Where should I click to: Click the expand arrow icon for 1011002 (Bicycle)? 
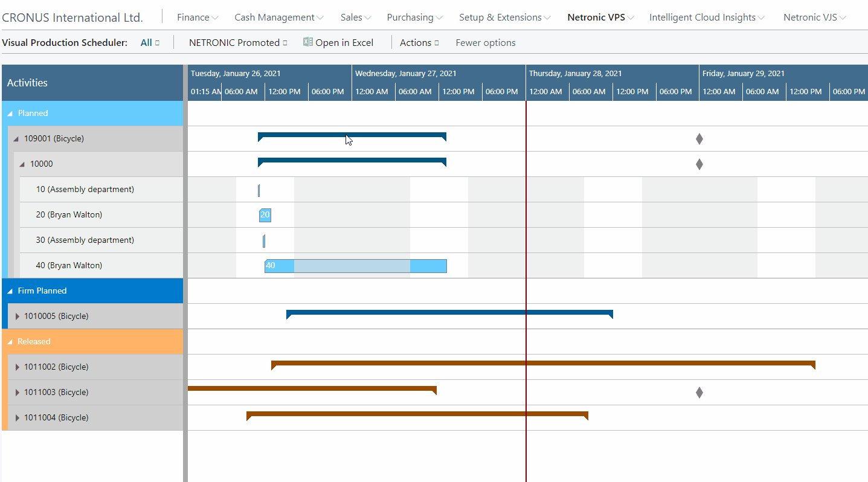(16, 367)
